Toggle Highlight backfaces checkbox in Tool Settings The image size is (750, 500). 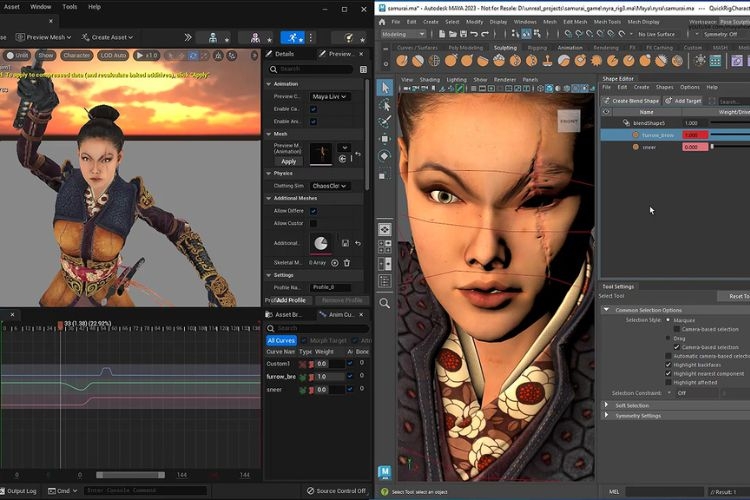(x=668, y=365)
